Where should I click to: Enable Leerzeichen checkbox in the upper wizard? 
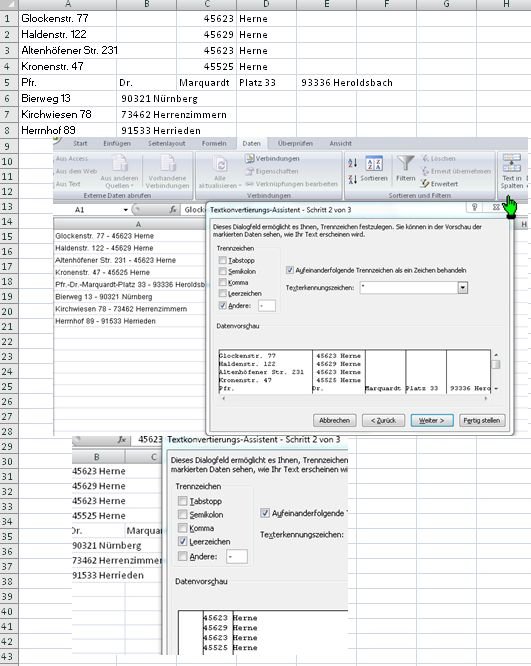[x=223, y=293]
